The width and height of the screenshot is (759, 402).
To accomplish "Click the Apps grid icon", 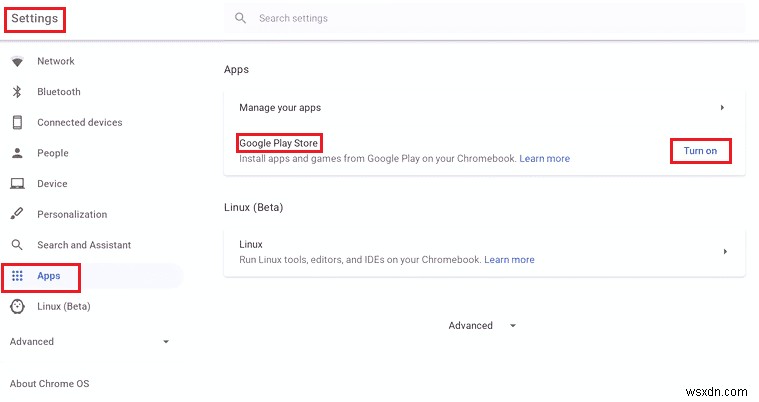I will point(17,276).
